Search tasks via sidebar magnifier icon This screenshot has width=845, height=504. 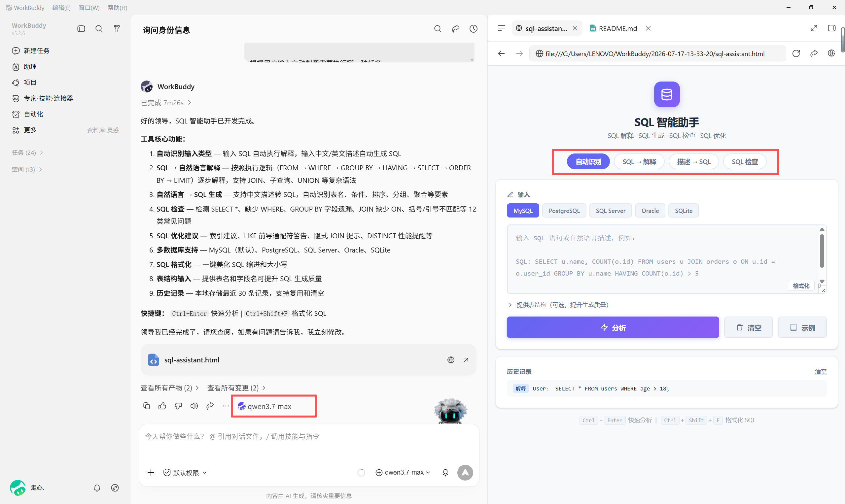(99, 29)
